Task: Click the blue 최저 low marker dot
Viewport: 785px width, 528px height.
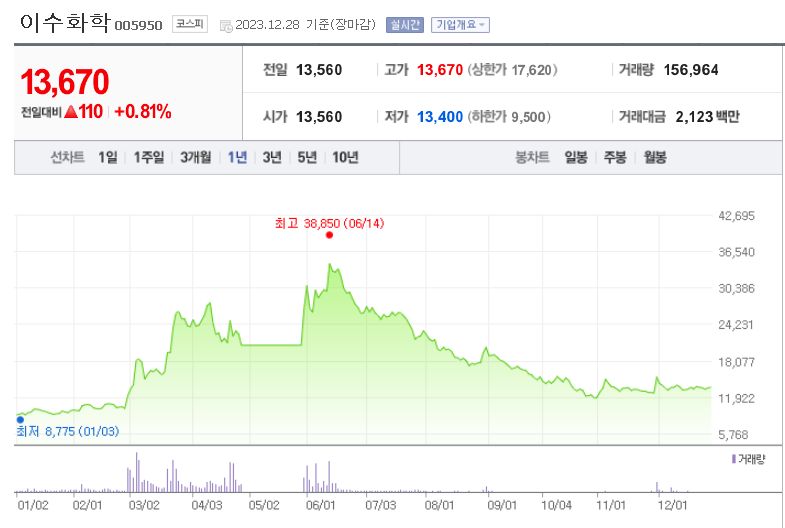Action: coord(20,420)
